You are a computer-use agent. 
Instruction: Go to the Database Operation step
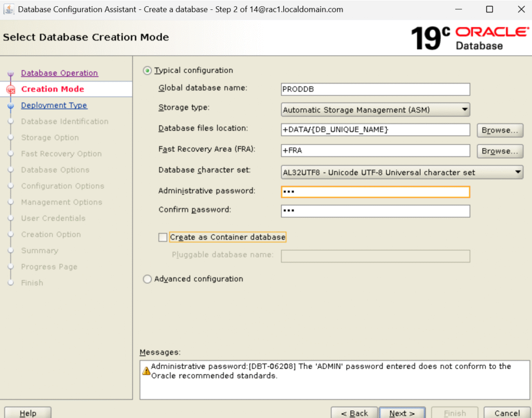(59, 73)
